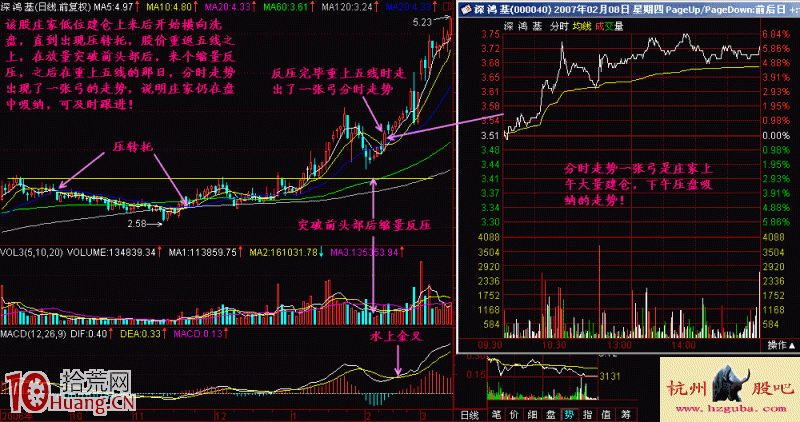Open the mini intraday chart thumbnail
Screen dimensions: 800x422
(x=542, y=378)
